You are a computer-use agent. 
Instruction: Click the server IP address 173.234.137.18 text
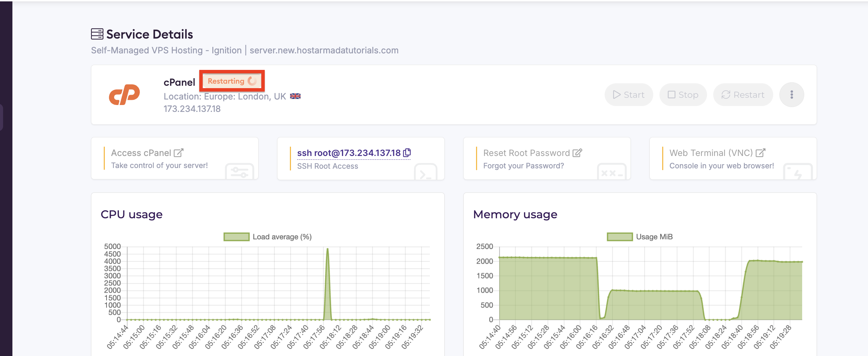(192, 109)
